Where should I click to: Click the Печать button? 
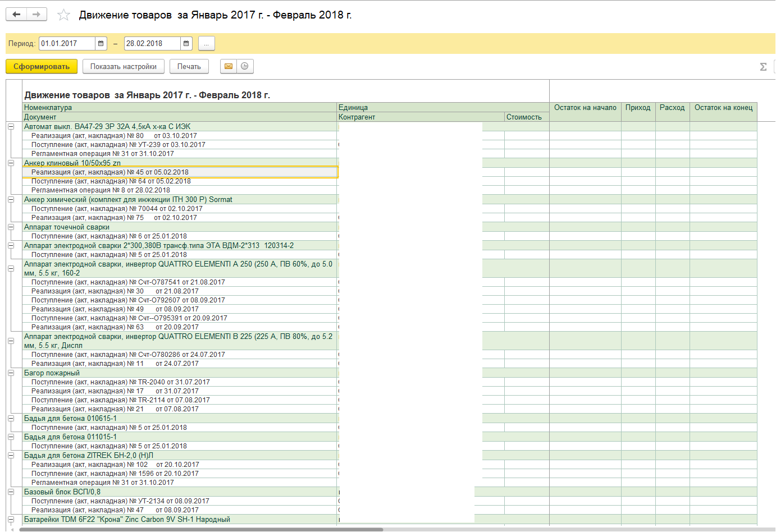pyautogui.click(x=189, y=66)
